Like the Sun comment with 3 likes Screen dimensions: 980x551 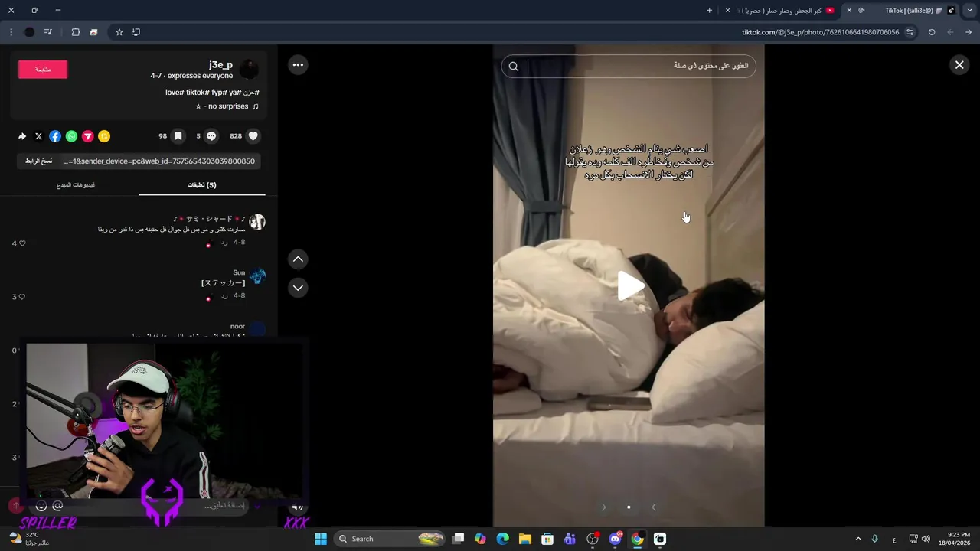click(x=22, y=297)
